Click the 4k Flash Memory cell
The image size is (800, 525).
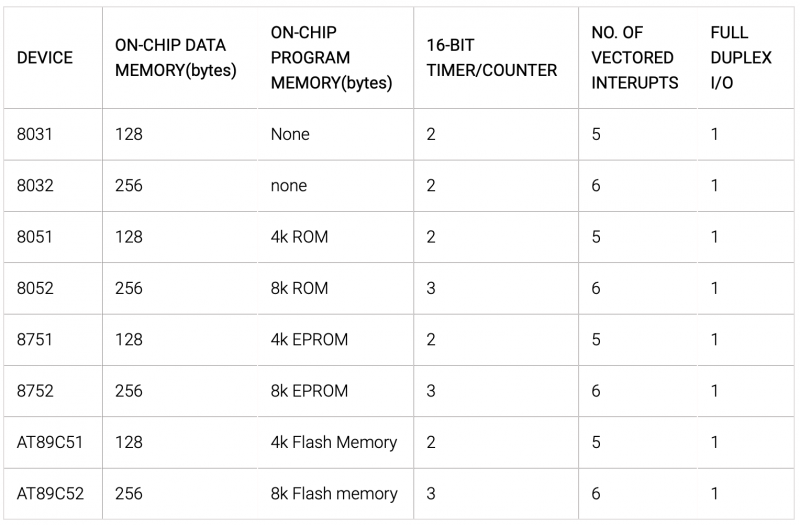[x=334, y=442]
